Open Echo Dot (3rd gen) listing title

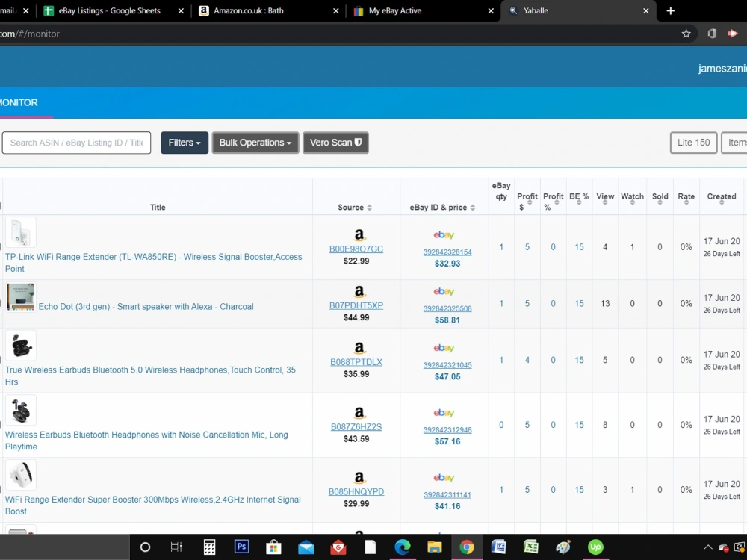tap(146, 306)
